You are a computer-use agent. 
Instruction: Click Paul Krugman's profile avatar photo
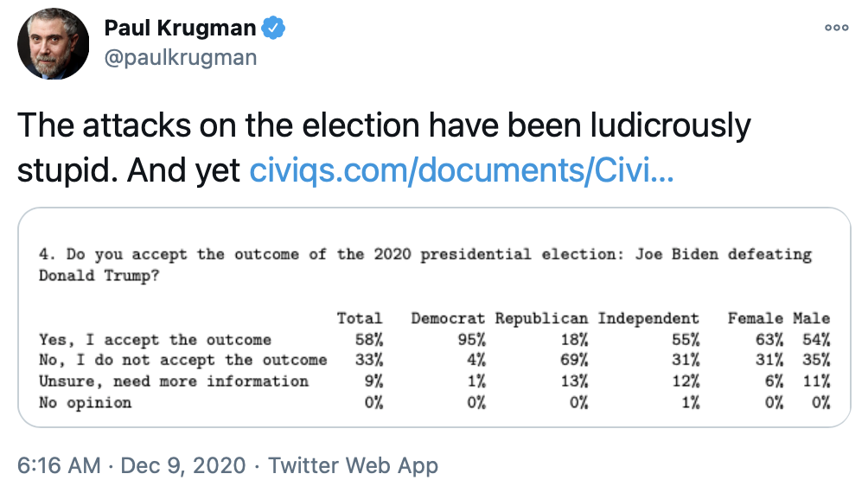(53, 43)
